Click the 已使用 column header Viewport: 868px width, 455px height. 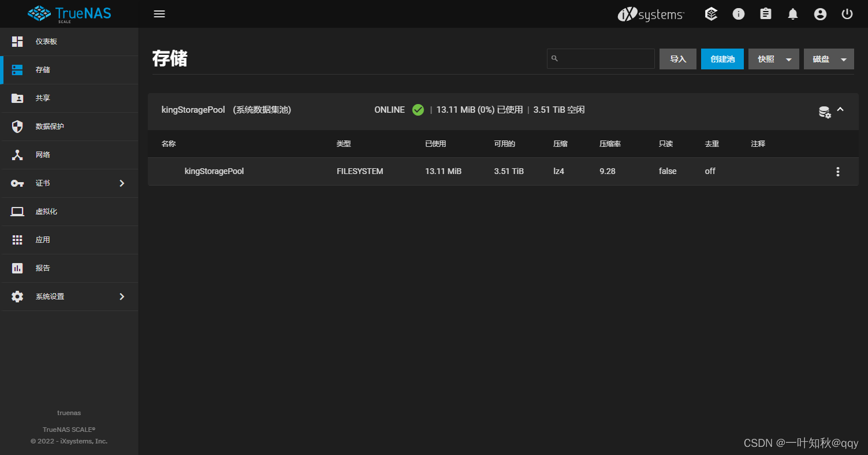click(435, 143)
